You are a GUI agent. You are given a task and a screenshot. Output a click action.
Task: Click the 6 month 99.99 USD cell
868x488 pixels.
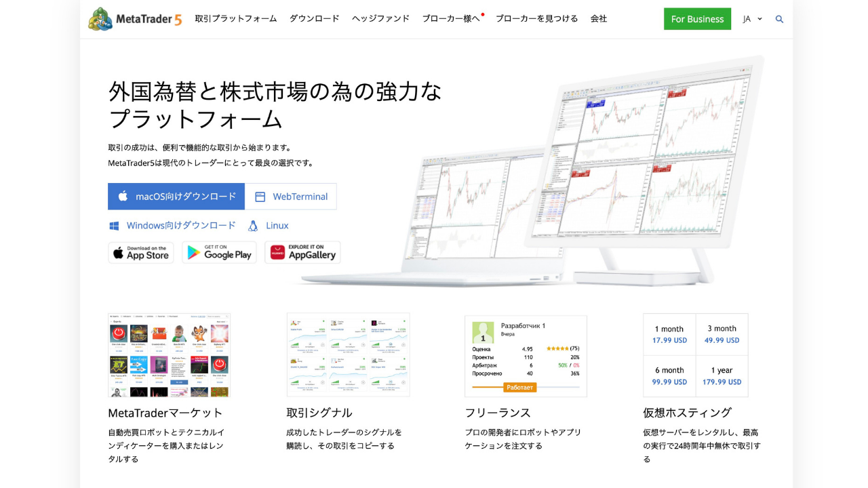[669, 376]
